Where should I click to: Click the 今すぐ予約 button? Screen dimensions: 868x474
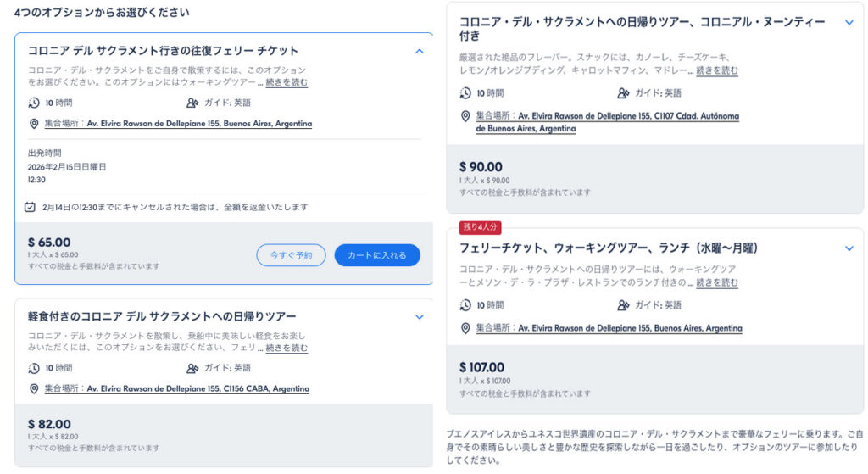coord(291,255)
